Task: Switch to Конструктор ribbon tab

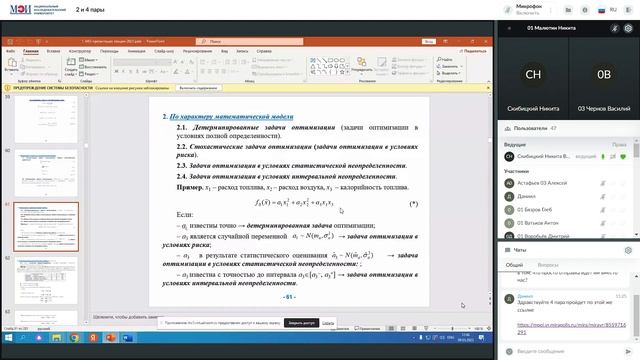Action: [x=80, y=51]
